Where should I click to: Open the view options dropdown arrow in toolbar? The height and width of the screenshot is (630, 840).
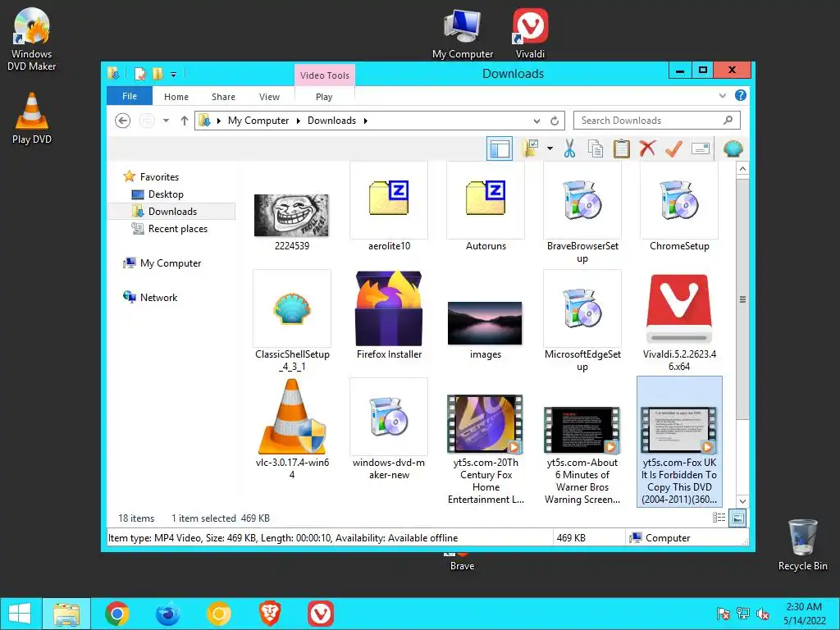pos(550,148)
